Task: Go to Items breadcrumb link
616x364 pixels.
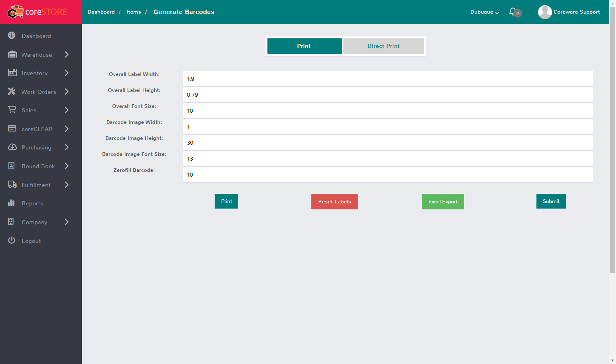Action: (x=134, y=12)
